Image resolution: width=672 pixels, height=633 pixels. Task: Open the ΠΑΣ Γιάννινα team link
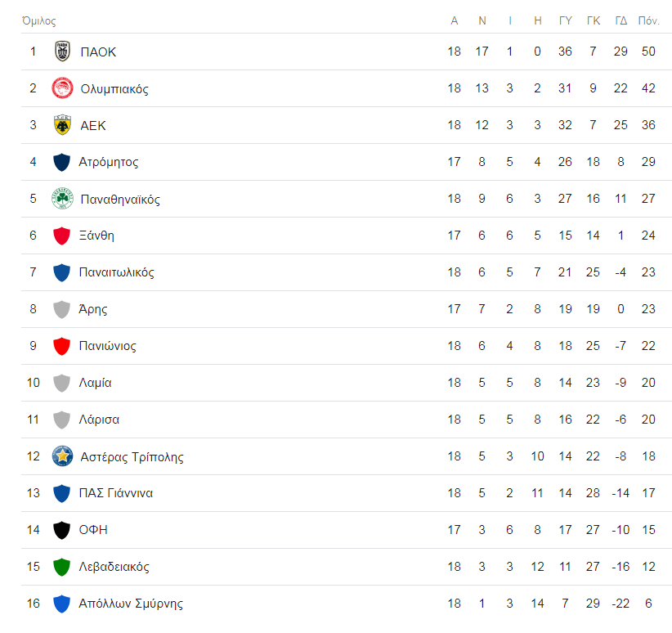click(x=115, y=493)
